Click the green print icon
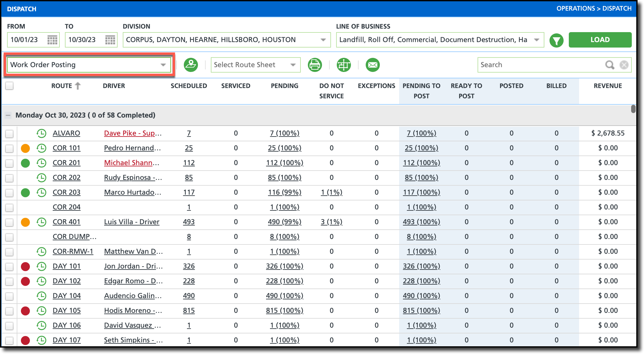This screenshot has height=354, width=644. (x=315, y=65)
